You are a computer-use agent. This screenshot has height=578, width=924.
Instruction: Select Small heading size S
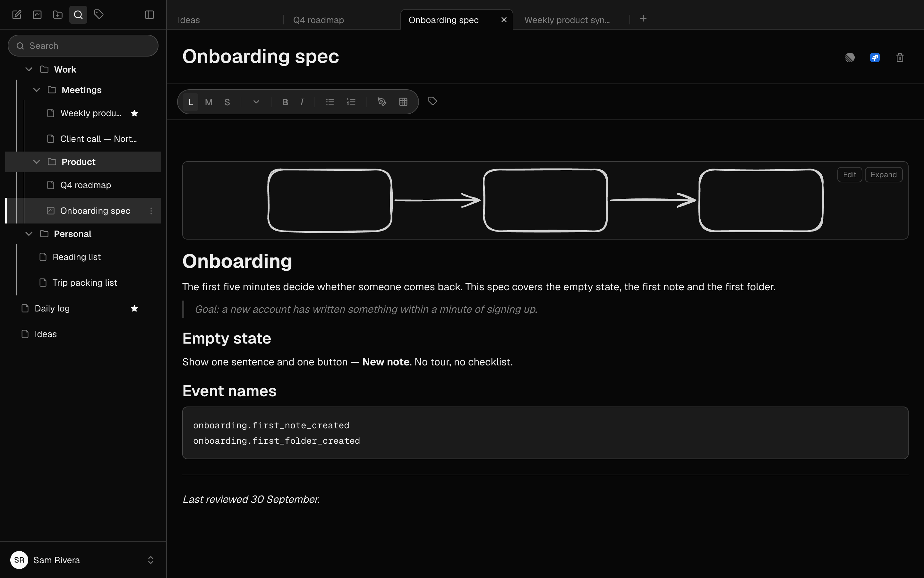coord(227,102)
